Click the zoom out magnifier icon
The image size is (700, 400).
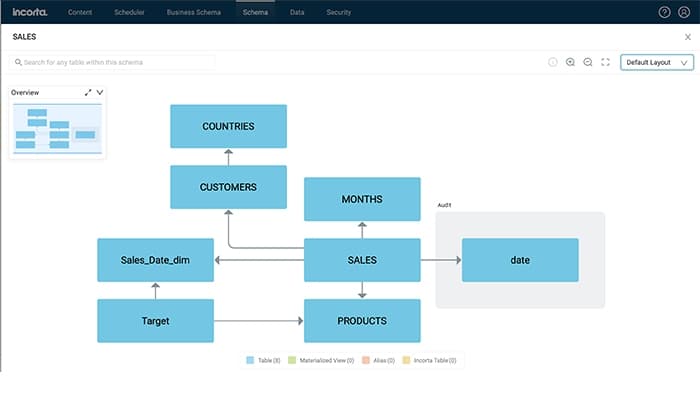[588, 62]
